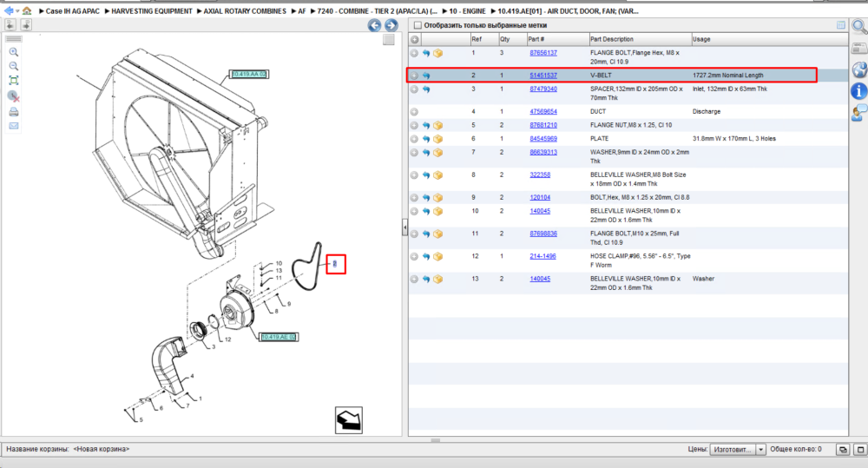Image resolution: width=868 pixels, height=468 pixels.
Task: Click the box icon in the 120104 BOLT row
Action: point(437,198)
